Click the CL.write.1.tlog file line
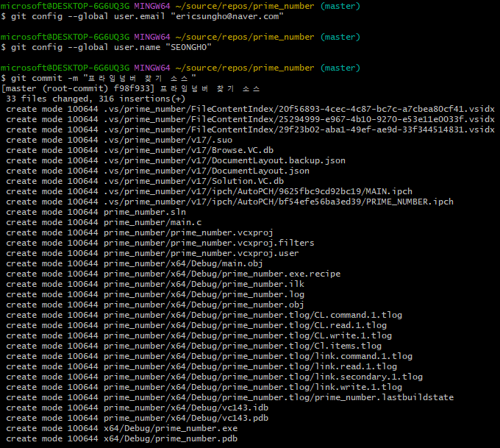 pyautogui.click(x=199, y=335)
